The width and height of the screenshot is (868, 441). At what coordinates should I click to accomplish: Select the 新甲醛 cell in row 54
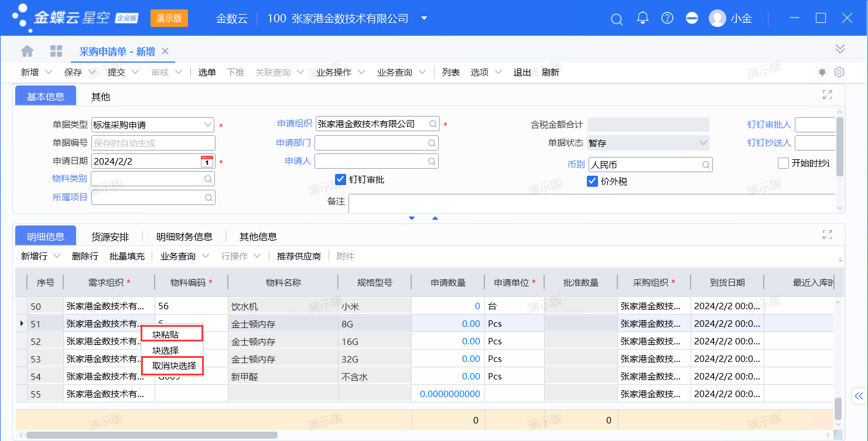283,377
